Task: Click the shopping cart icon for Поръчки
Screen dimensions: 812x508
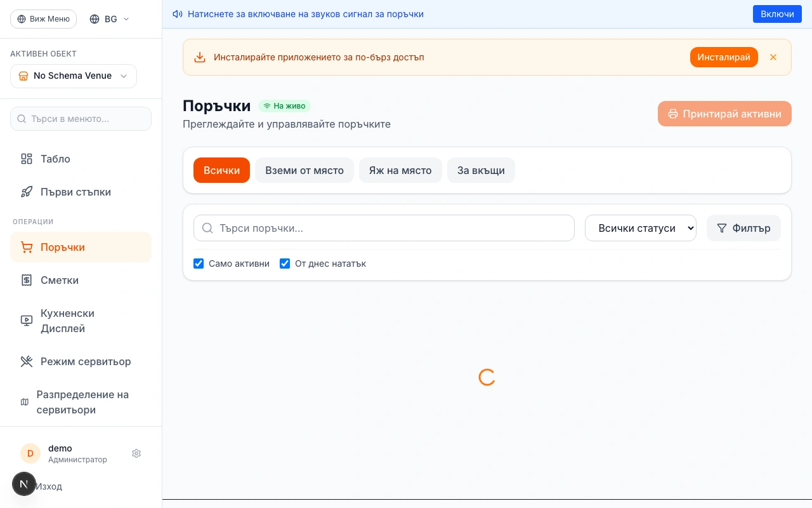Action: click(27, 247)
